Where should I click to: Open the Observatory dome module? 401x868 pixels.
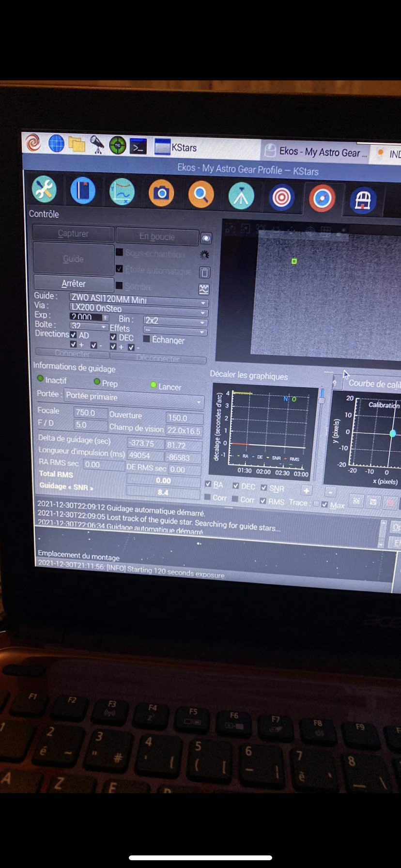point(363,201)
